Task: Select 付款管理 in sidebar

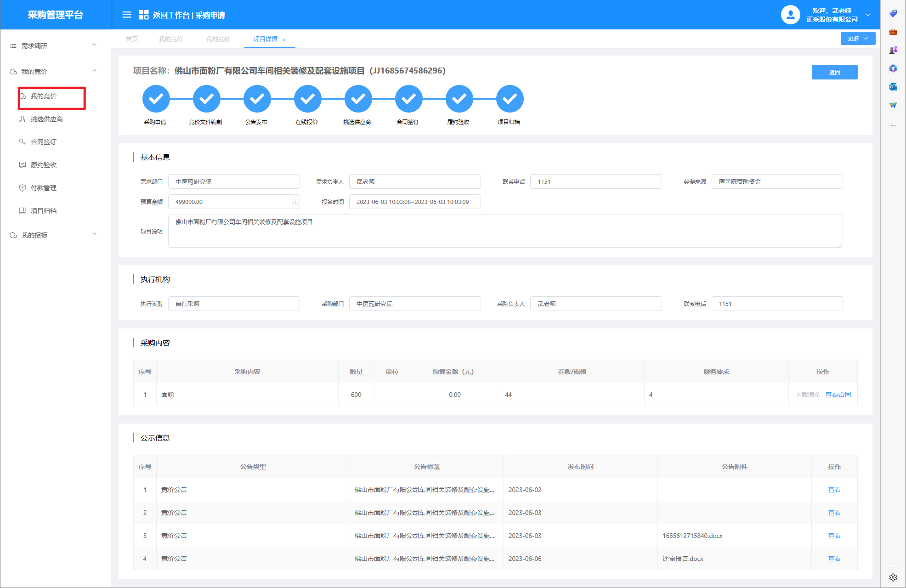Action: coord(44,188)
